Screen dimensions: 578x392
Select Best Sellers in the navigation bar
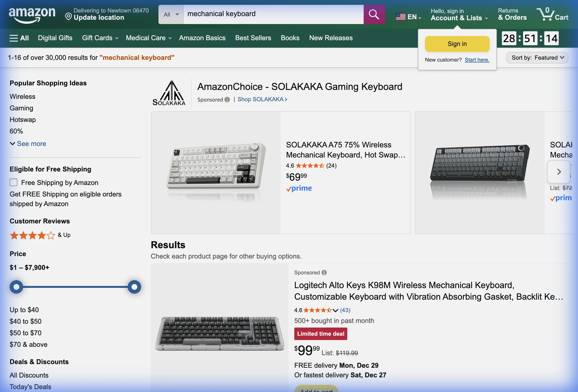[x=253, y=38]
